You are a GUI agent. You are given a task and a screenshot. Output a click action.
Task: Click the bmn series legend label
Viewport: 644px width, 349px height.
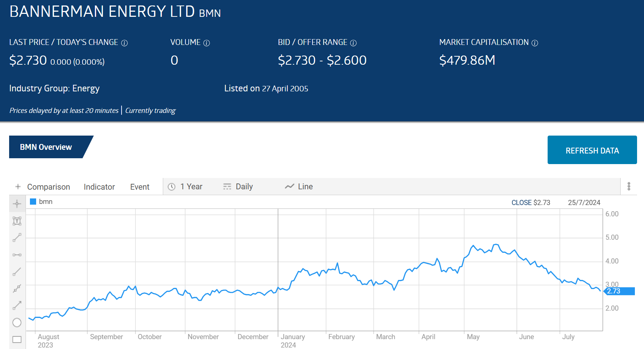[x=46, y=202]
